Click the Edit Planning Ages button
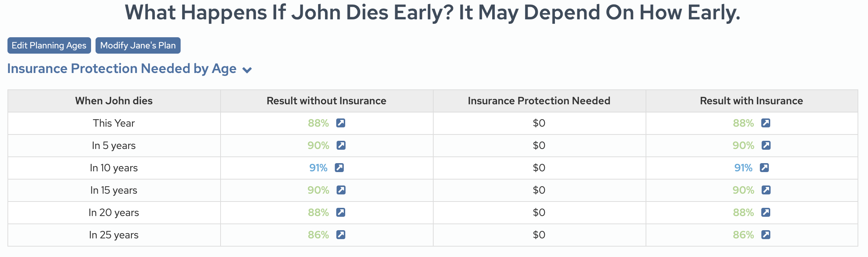The width and height of the screenshot is (868, 257). pos(49,45)
